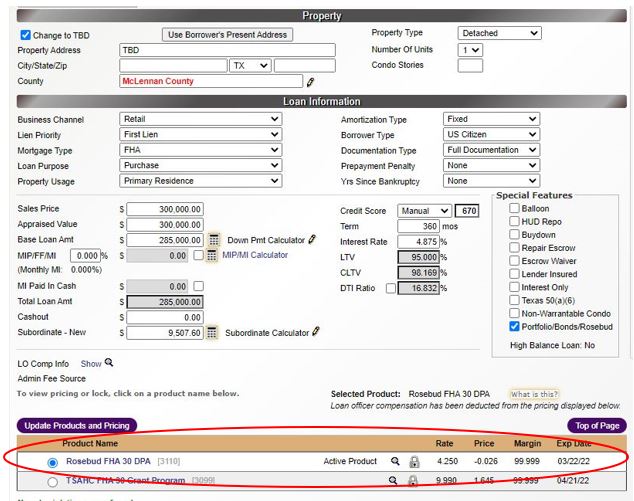Enable the Escrow Waiver special feature

point(514,260)
